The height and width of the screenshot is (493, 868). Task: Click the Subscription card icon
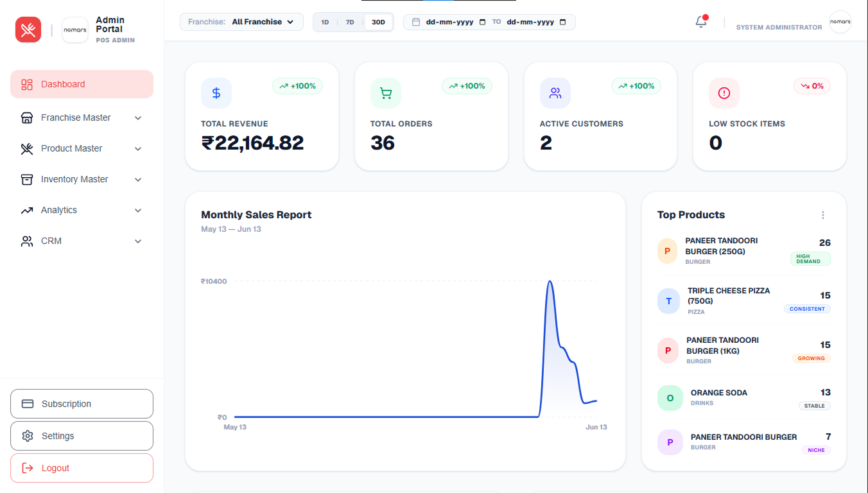[28, 404]
